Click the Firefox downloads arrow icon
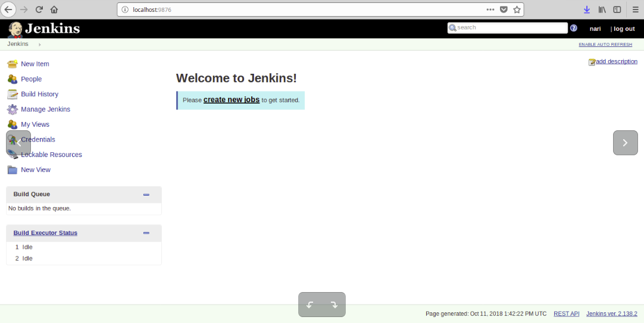This screenshot has width=644, height=323. (x=586, y=10)
